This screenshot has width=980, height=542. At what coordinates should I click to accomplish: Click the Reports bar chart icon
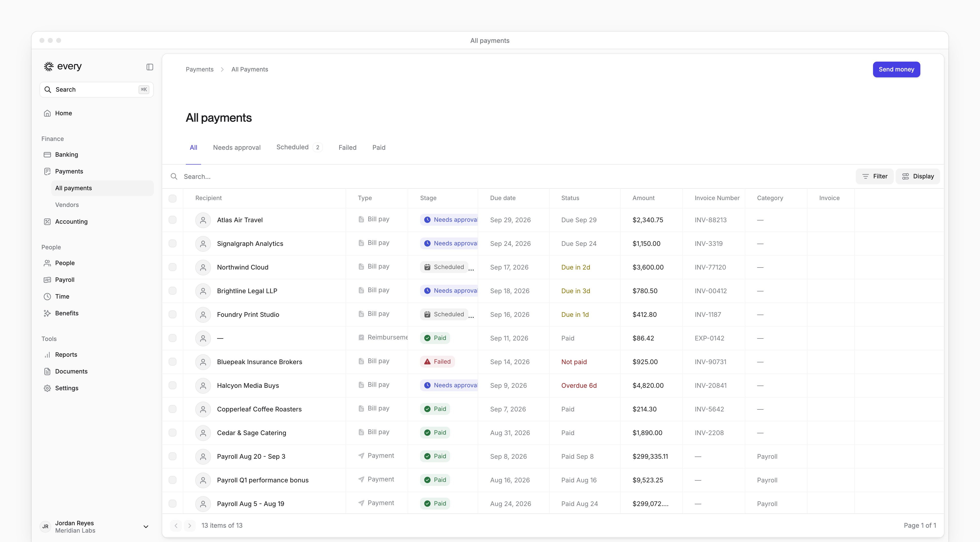(x=47, y=355)
